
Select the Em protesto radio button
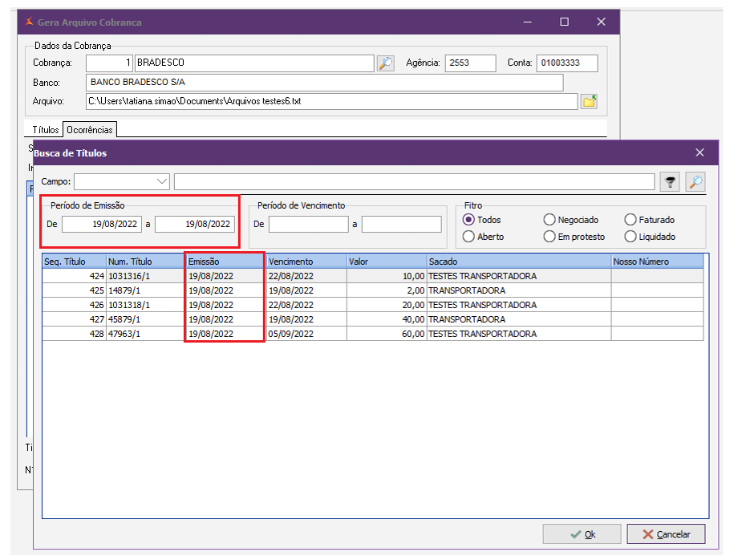tap(549, 237)
